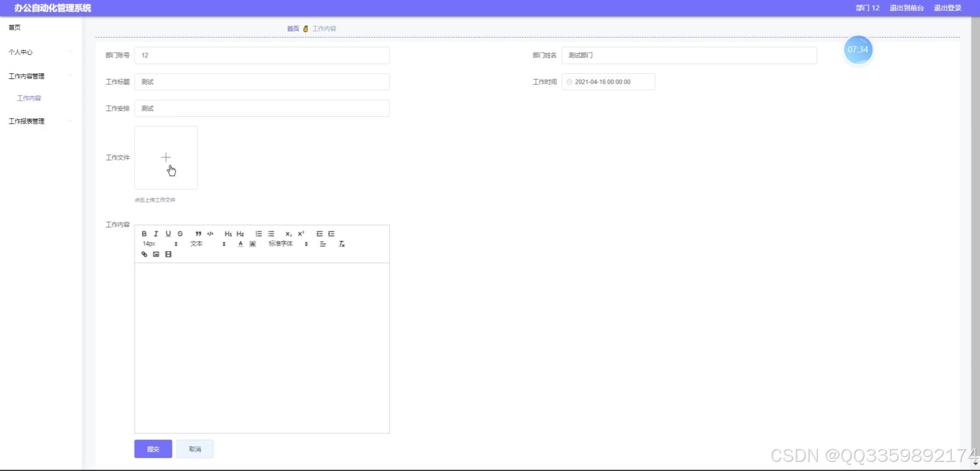This screenshot has width=980, height=471.
Task: Click the 工作内容 breadcrumb item
Action: pyautogui.click(x=324, y=28)
